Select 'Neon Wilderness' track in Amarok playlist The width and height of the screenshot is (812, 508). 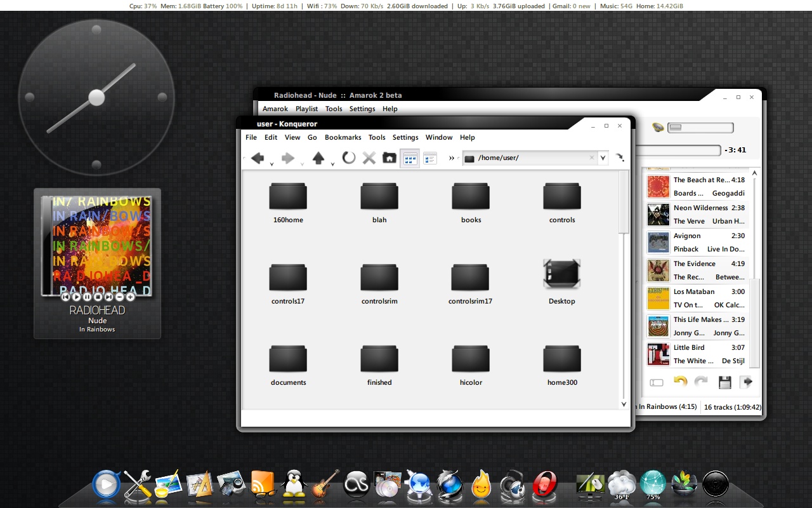coord(697,215)
